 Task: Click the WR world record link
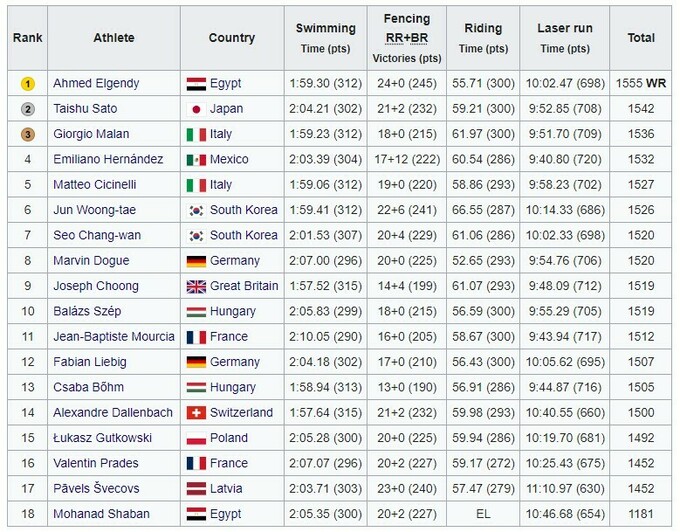click(x=656, y=84)
